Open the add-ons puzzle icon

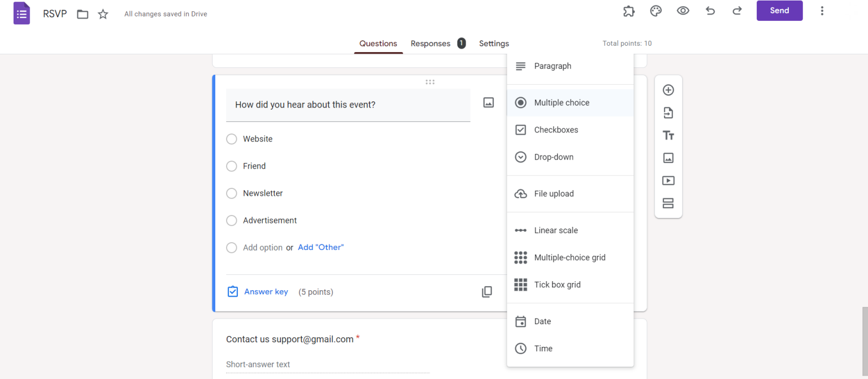[x=628, y=11]
